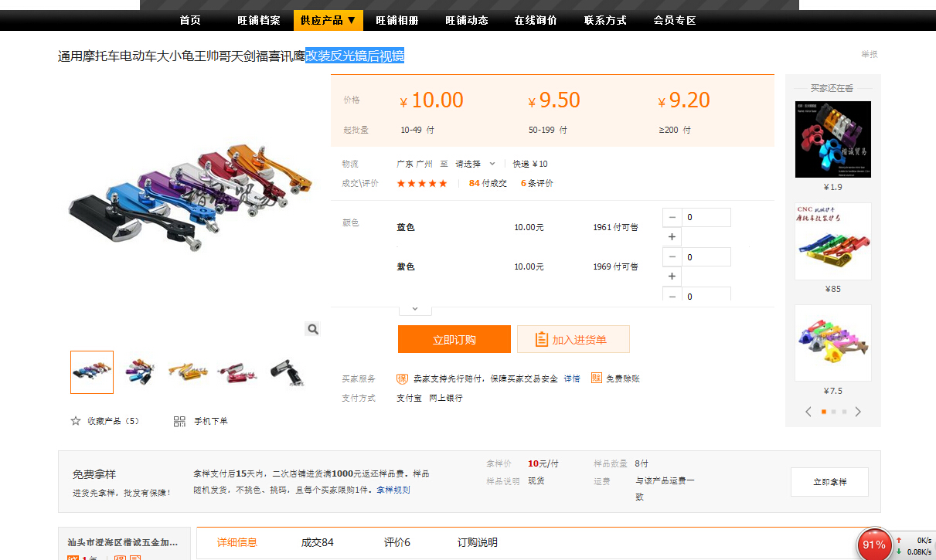Viewport: 936px width, 560px height.
Task: Open 旺铺相册 in the navigation bar
Action: point(397,20)
